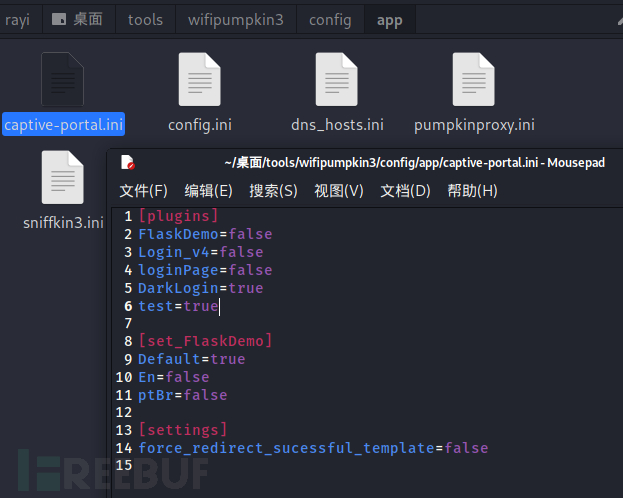Go to config folder in path bar
Screen dimensions: 623x498
[x=330, y=20]
